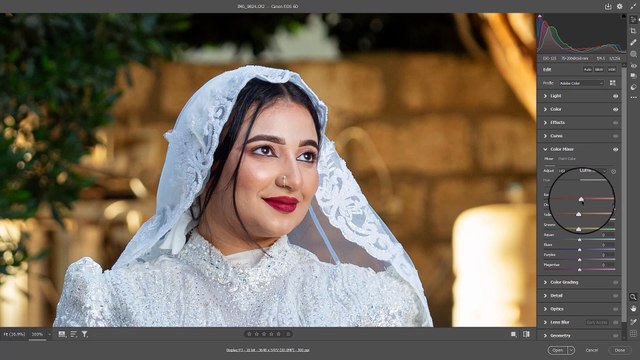The height and width of the screenshot is (360, 640).
Task: Click the Auto button
Action: (587, 70)
